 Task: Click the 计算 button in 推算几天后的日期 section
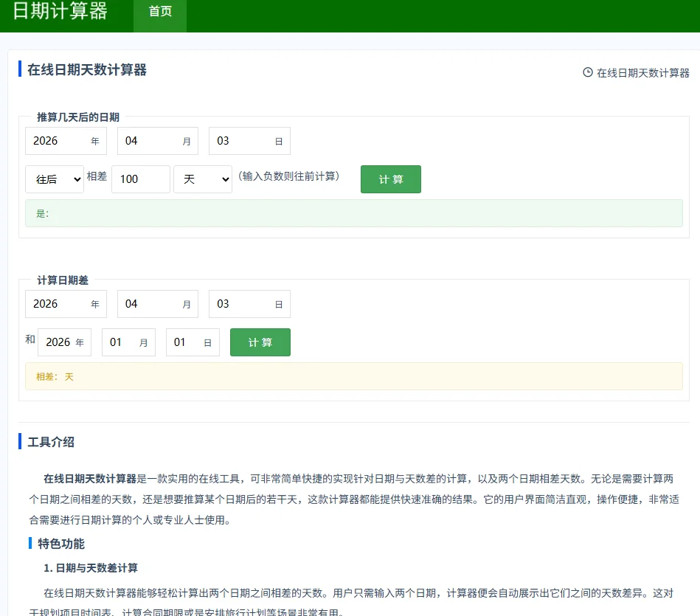(390, 179)
